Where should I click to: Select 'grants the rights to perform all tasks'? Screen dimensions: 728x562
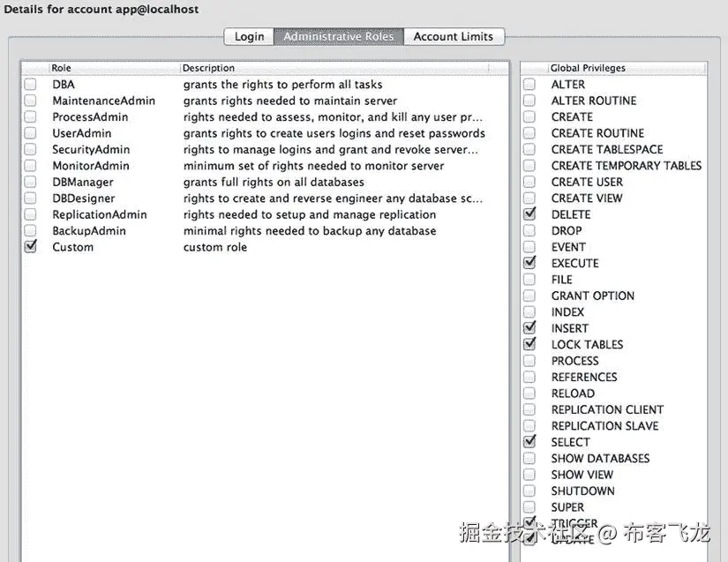[x=282, y=85]
